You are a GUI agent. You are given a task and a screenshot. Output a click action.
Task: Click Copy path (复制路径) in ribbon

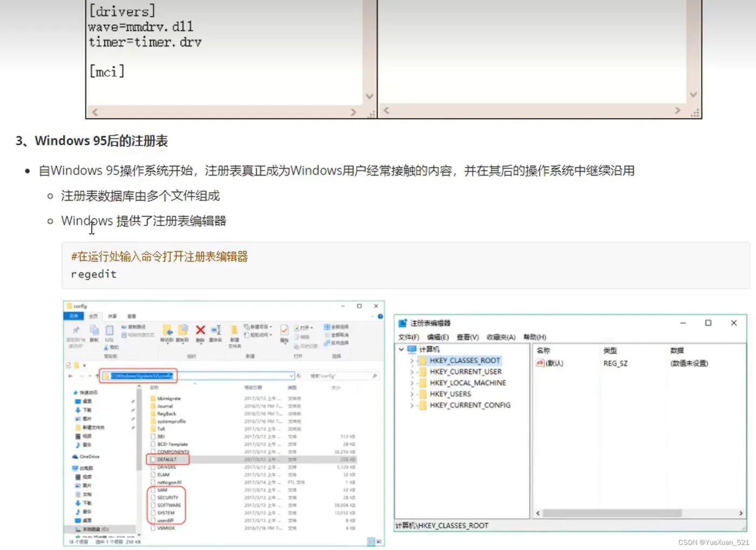(x=134, y=327)
